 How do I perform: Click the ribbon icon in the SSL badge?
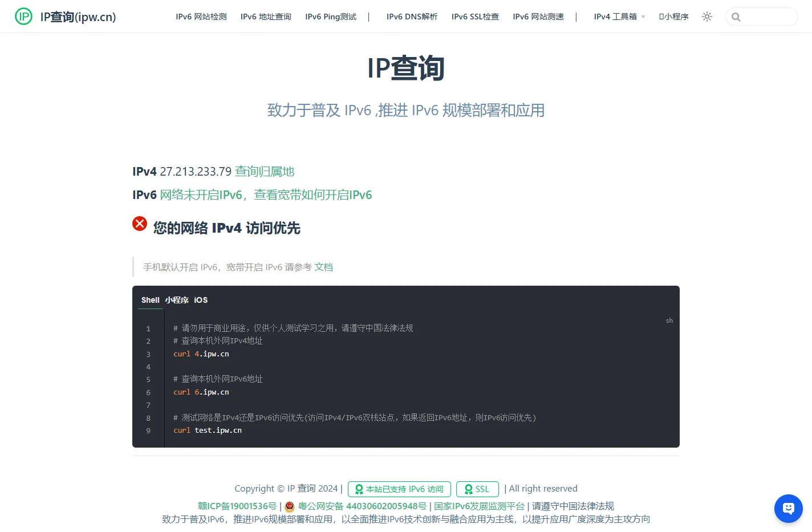point(469,489)
